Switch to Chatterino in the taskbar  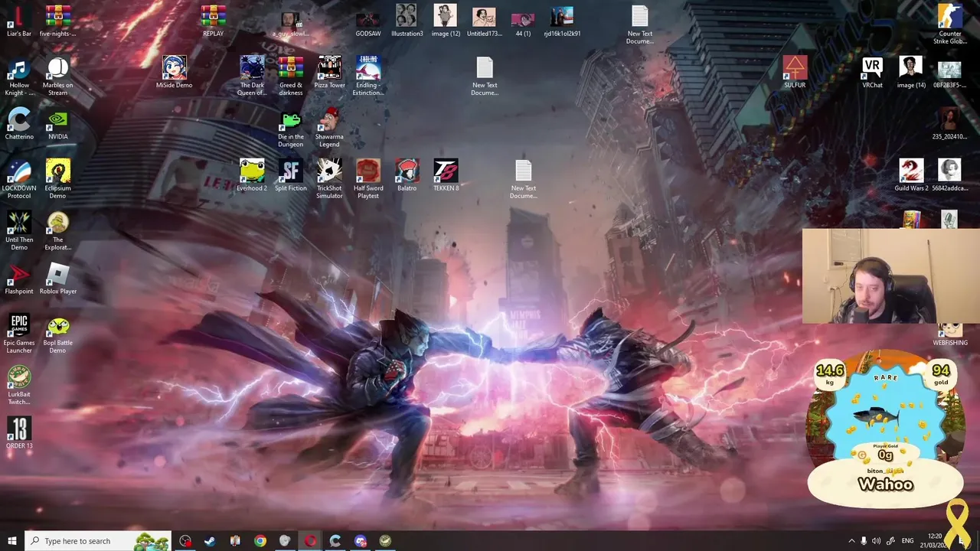[335, 541]
